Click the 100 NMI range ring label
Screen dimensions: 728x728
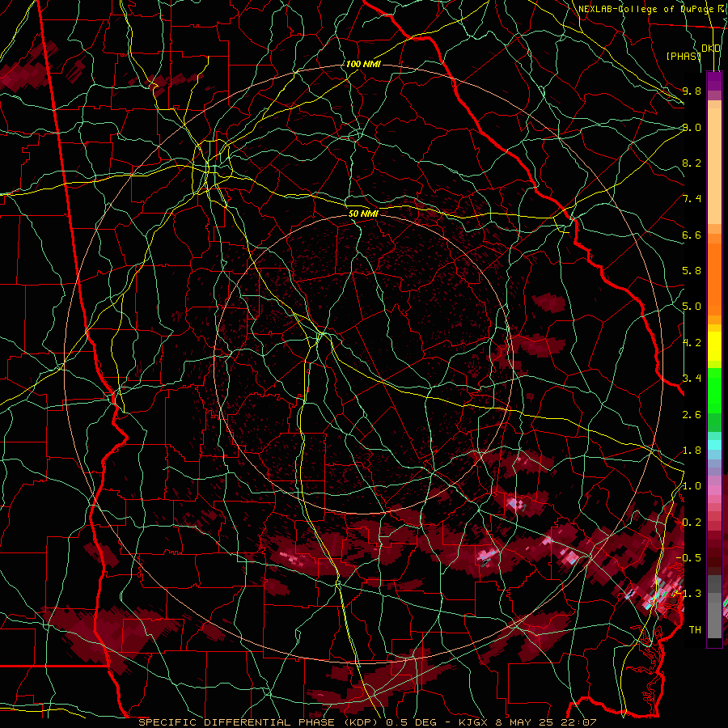363,64
